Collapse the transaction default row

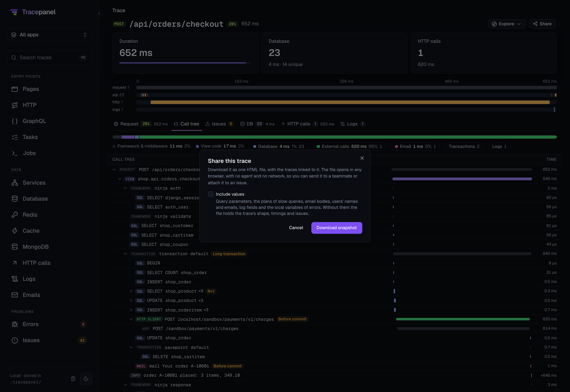pos(125,254)
